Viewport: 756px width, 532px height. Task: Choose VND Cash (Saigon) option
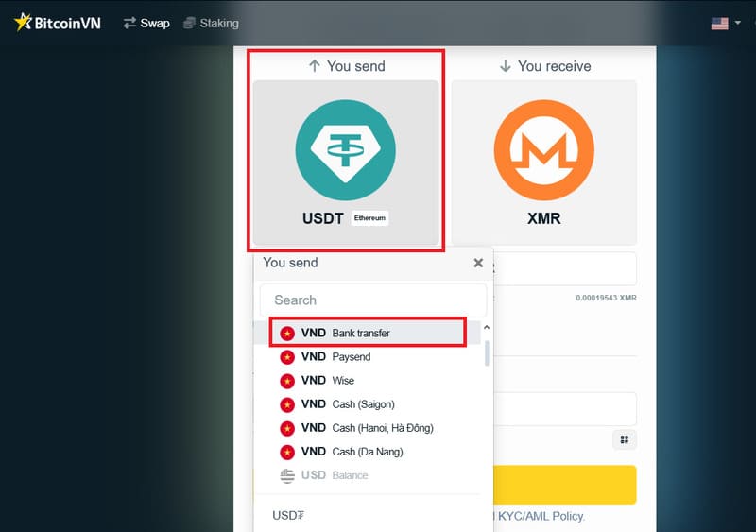[x=348, y=404]
